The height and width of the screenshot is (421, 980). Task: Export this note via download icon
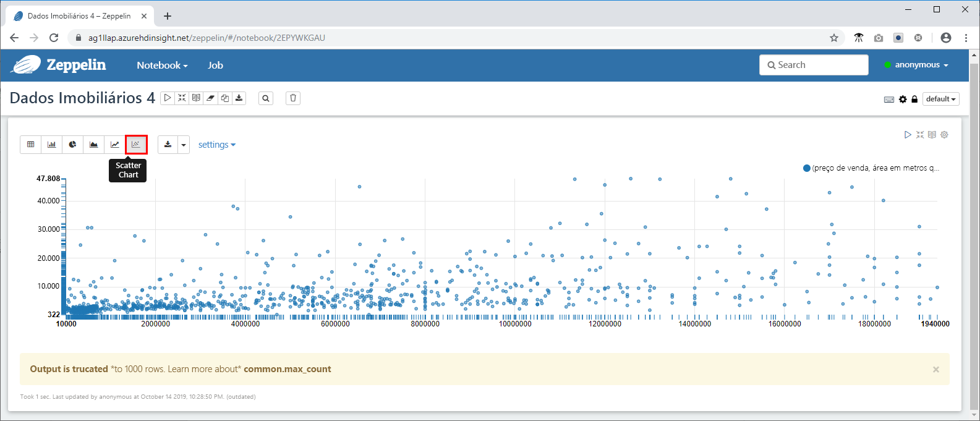[239, 98]
